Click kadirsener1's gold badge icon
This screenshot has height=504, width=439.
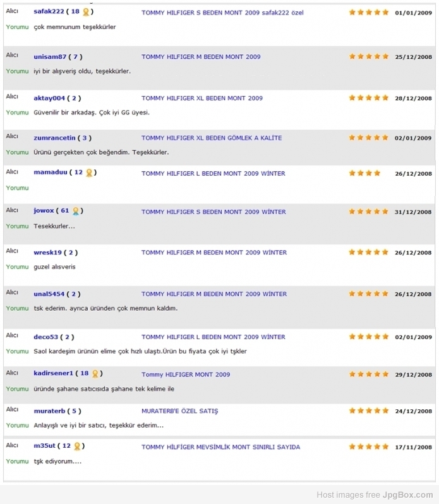(x=95, y=374)
